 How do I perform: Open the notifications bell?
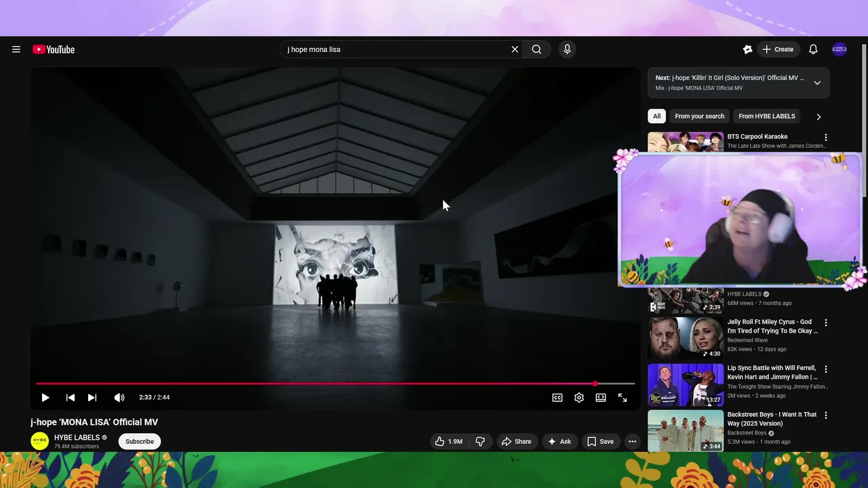813,49
